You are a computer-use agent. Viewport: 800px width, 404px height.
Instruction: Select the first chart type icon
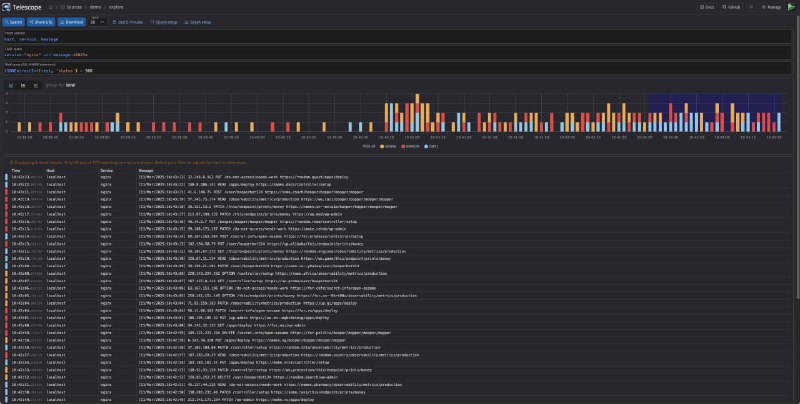click(x=11, y=86)
